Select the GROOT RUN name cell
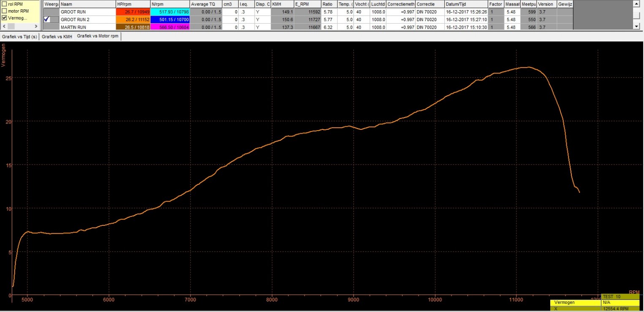Image resolution: width=644 pixels, height=312 pixels. (88, 12)
